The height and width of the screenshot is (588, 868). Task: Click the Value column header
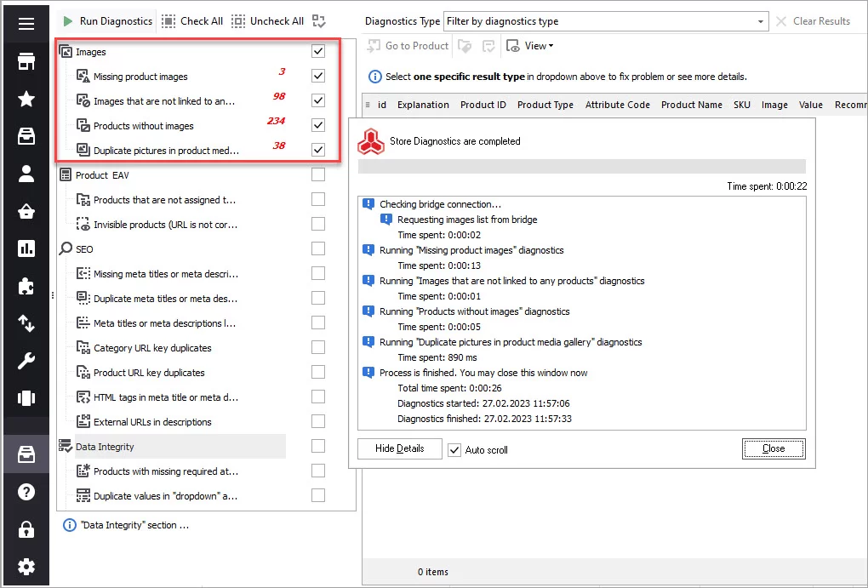point(811,105)
